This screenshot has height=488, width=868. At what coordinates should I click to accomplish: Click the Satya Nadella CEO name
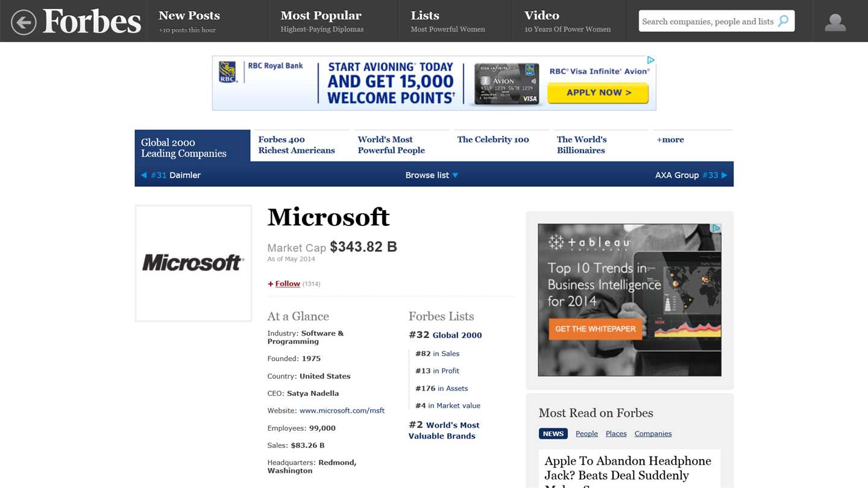[313, 393]
